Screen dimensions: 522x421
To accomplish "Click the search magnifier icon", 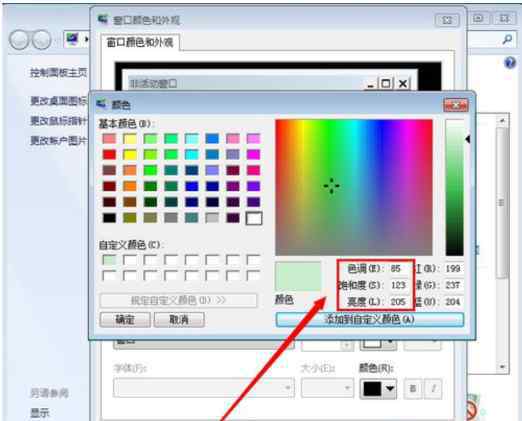I will click(x=507, y=39).
